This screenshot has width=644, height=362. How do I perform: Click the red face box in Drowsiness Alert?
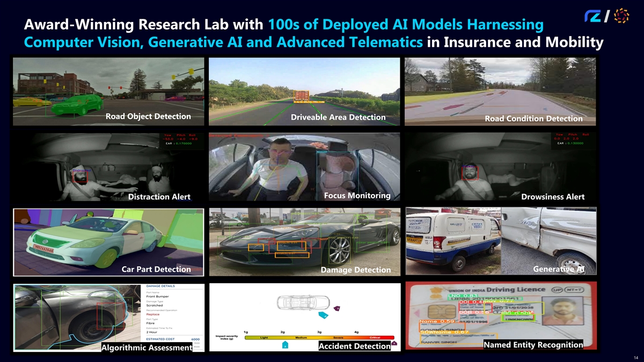tap(471, 173)
